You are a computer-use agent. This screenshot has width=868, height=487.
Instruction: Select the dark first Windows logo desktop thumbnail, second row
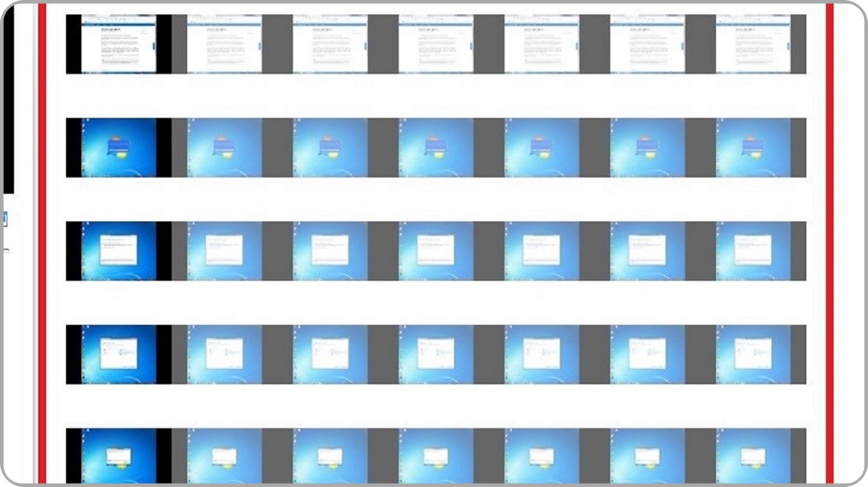tap(119, 147)
